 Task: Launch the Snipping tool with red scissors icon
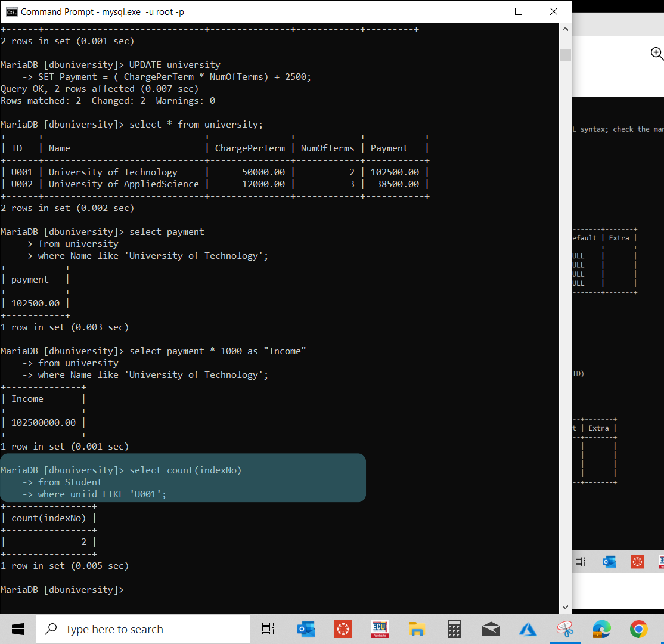564,628
